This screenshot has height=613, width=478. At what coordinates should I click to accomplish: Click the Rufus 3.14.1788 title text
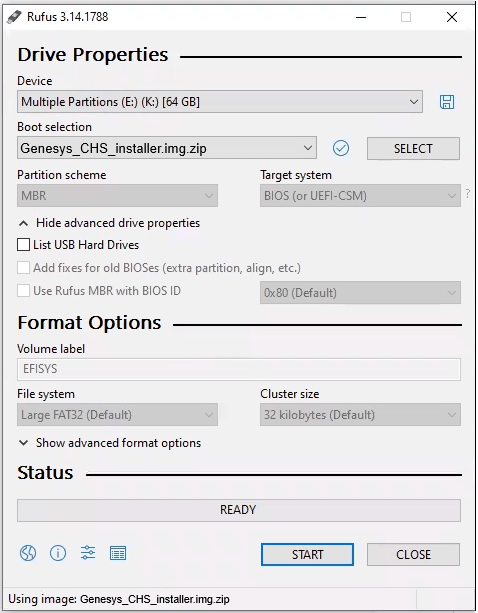[67, 17]
